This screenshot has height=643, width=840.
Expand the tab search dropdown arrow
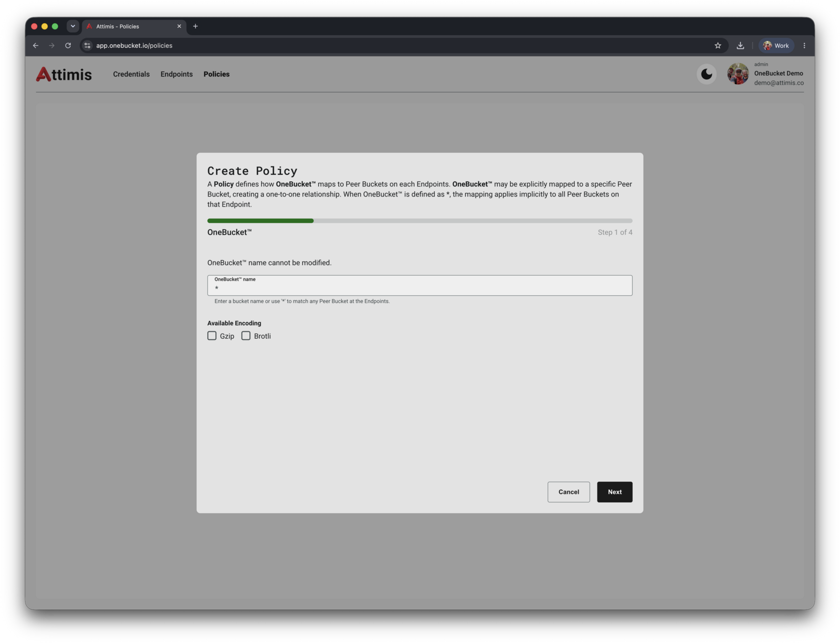pos(73,26)
